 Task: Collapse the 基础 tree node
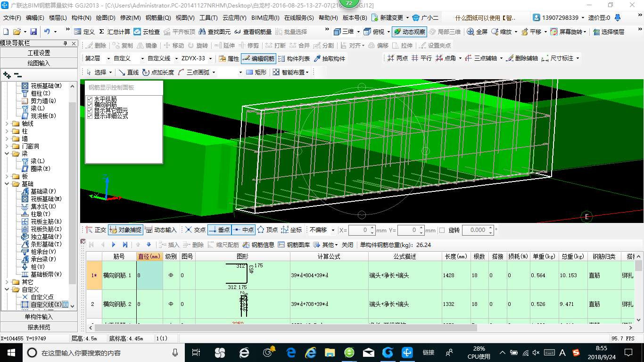(x=7, y=184)
